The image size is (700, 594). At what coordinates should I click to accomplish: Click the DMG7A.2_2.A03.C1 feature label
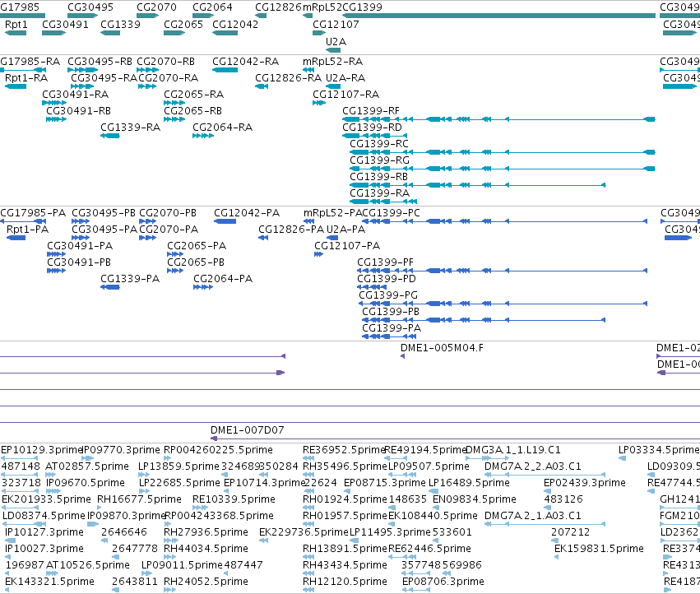pyautogui.click(x=533, y=466)
